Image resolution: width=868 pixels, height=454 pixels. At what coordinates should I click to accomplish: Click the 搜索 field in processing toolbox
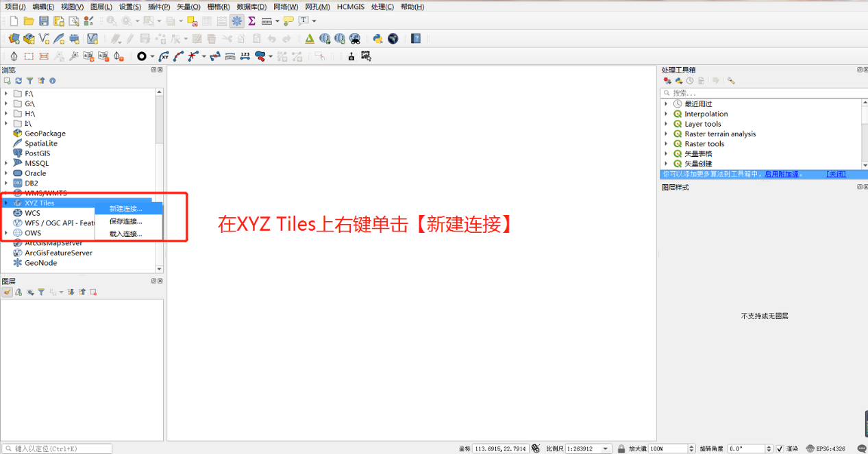[760, 93]
